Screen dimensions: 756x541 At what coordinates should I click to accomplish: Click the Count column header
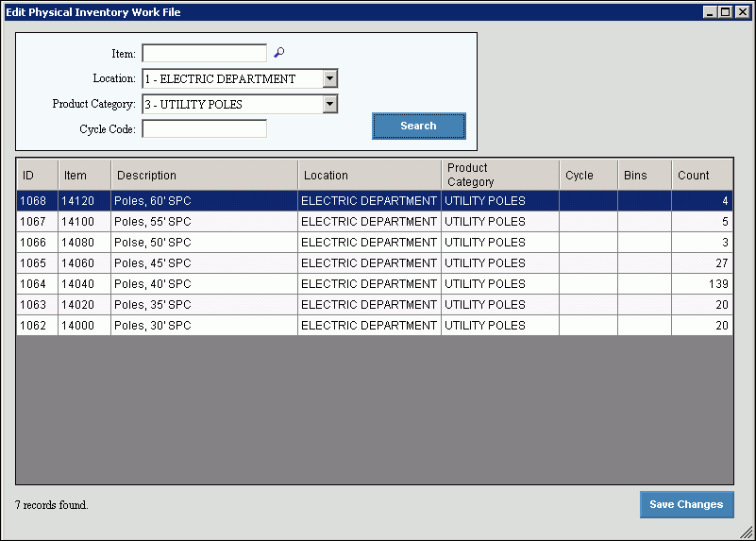click(x=702, y=175)
